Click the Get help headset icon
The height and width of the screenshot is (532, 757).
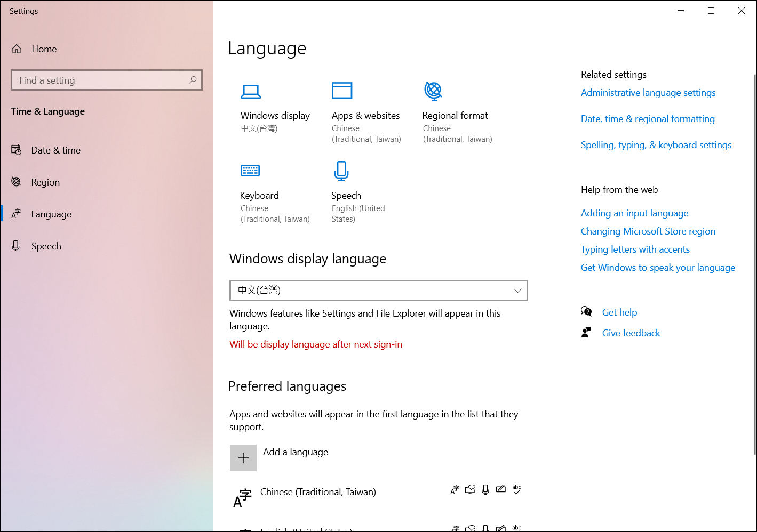586,311
